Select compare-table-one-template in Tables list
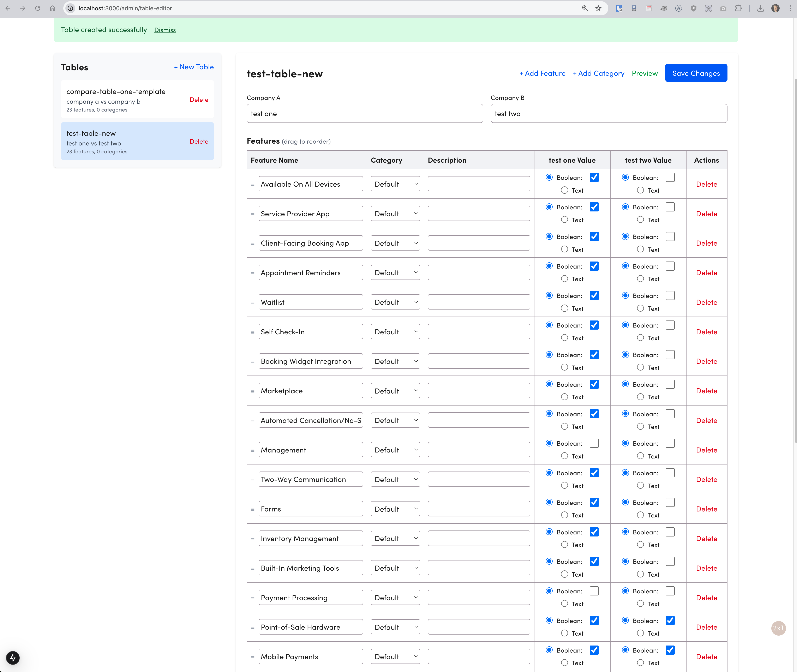Image resolution: width=797 pixels, height=672 pixels. click(x=137, y=100)
